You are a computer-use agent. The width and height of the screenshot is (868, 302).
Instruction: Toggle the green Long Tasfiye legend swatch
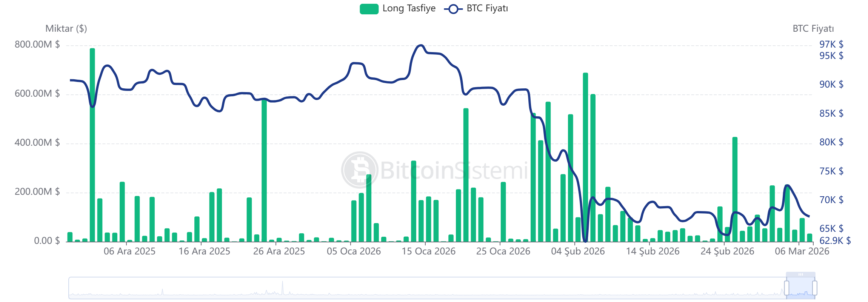pyautogui.click(x=369, y=9)
